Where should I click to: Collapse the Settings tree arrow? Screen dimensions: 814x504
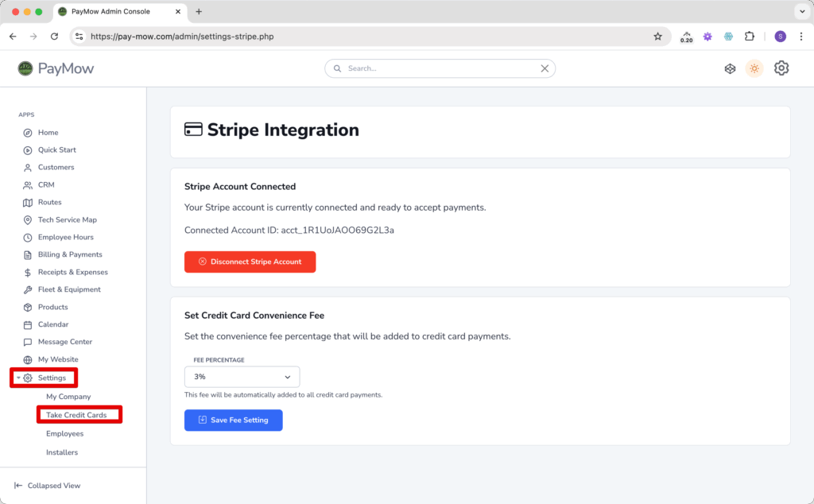[18, 378]
